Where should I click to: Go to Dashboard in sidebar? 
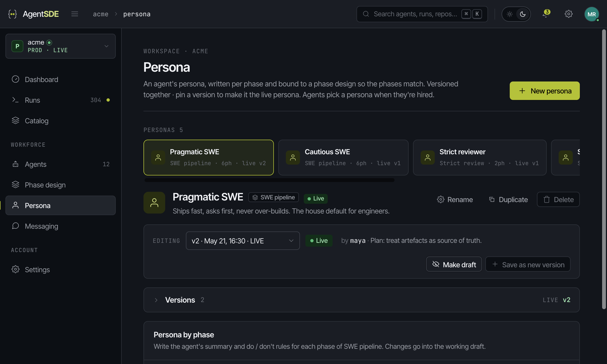pyautogui.click(x=61, y=79)
